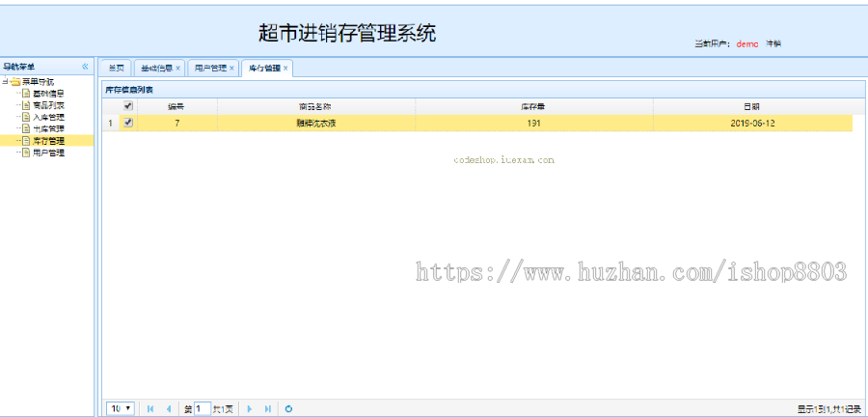
Task: Click the page icon beside 用户管理 in tree
Action: 26,153
